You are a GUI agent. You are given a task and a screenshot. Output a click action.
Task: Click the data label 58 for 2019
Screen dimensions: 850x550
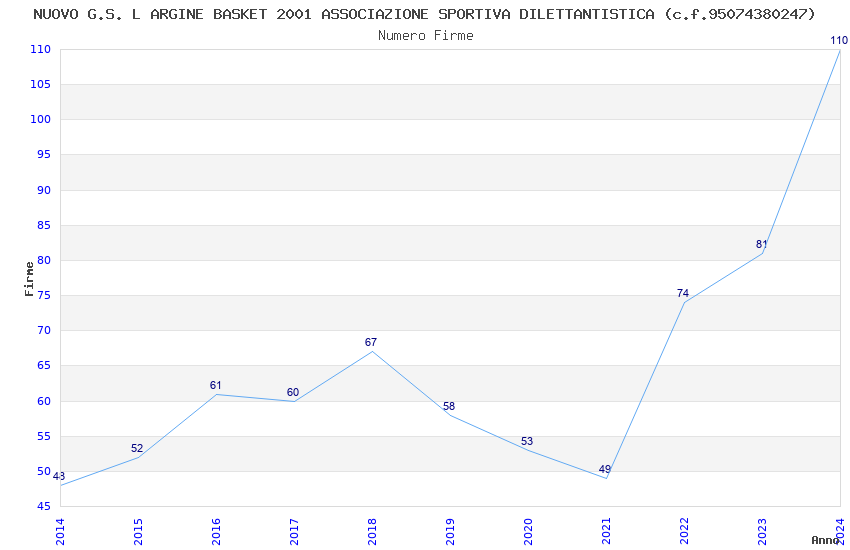pos(449,406)
